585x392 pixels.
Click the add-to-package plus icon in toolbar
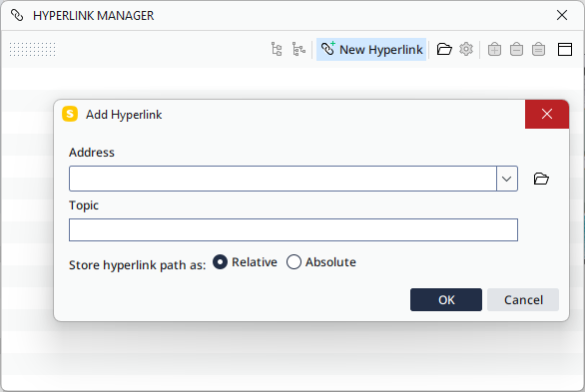pos(494,49)
